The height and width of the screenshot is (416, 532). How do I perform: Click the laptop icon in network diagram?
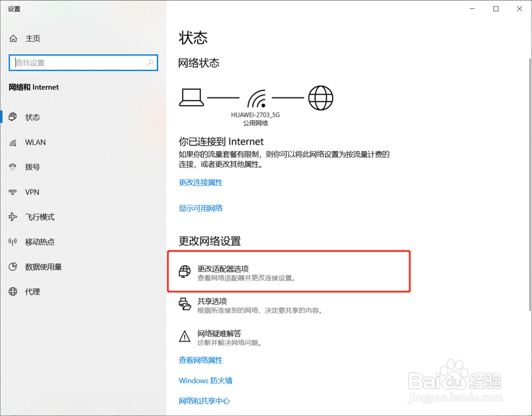pyautogui.click(x=192, y=98)
